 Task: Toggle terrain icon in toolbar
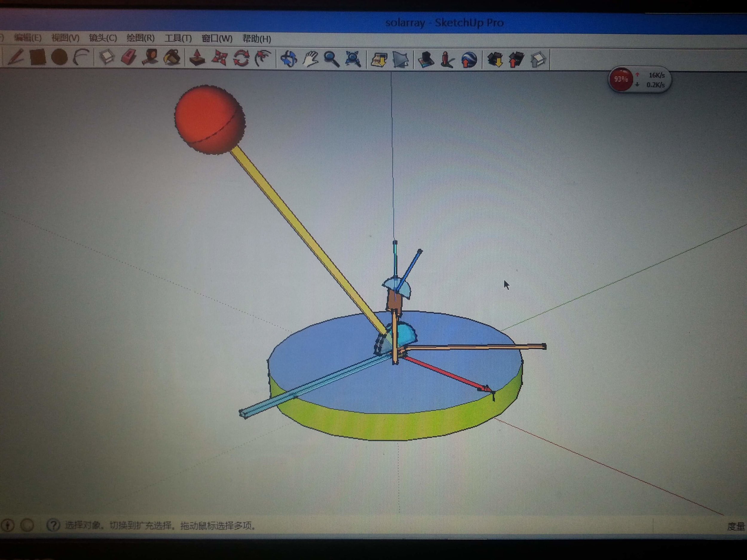(x=401, y=60)
